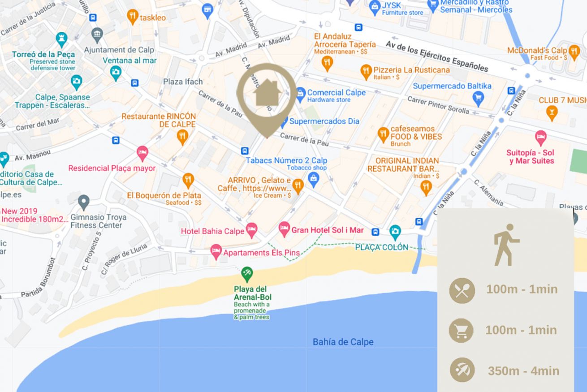The width and height of the screenshot is (587, 392).
Task: Click the shopping cart distance icon in legend
Action: pyautogui.click(x=461, y=331)
